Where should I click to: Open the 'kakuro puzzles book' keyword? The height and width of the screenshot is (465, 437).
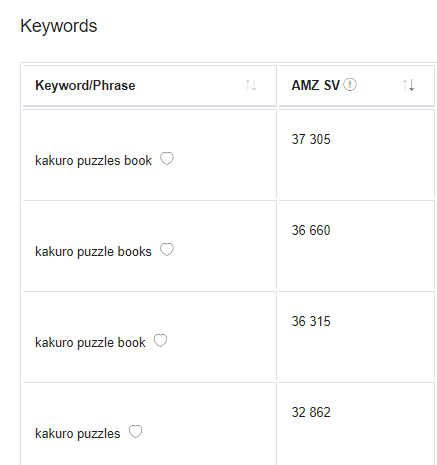point(93,161)
